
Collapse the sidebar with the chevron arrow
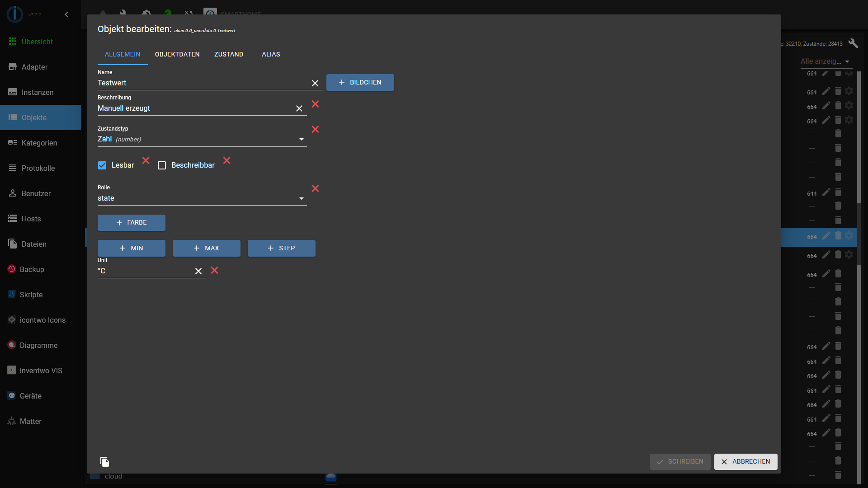66,14
